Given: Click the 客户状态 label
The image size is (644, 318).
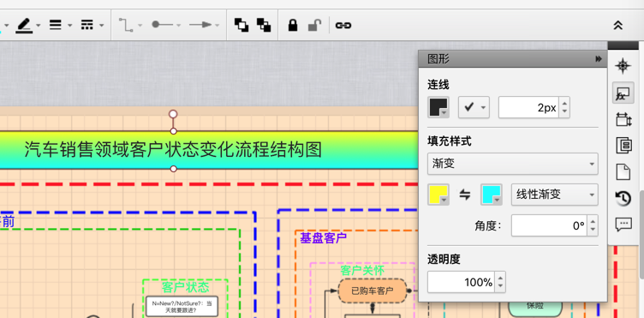Looking at the screenshot, I should point(185,286).
